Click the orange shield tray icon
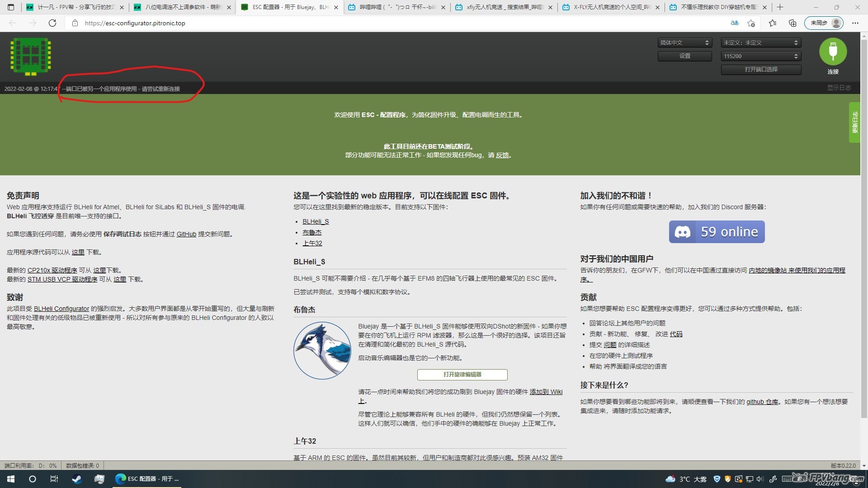868x488 pixels. coord(727,479)
